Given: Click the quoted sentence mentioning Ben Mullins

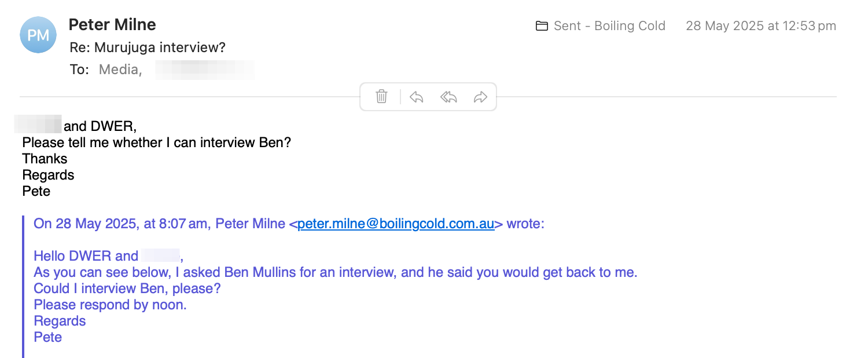Looking at the screenshot, I should click(336, 272).
